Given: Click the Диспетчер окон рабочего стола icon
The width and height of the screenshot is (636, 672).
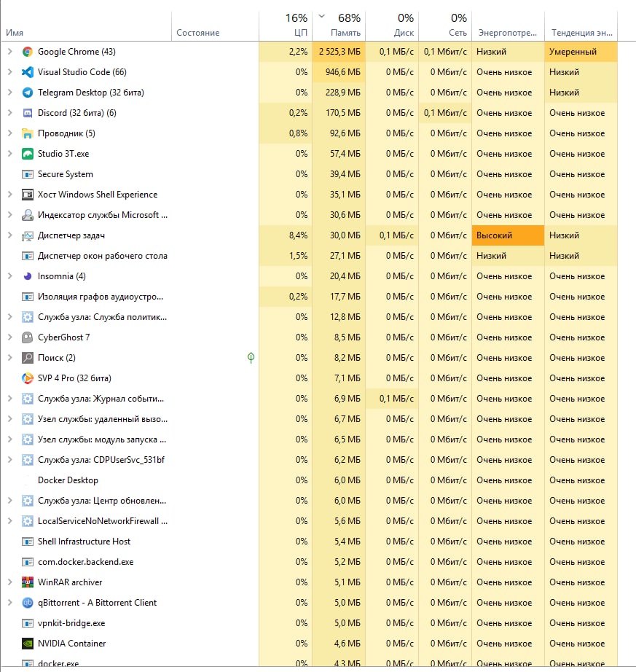Looking at the screenshot, I should pyautogui.click(x=28, y=257).
